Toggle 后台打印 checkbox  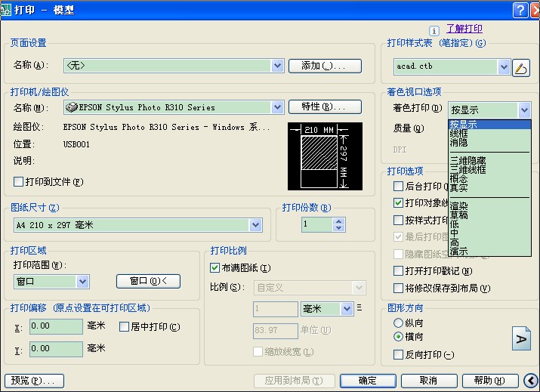coord(398,187)
